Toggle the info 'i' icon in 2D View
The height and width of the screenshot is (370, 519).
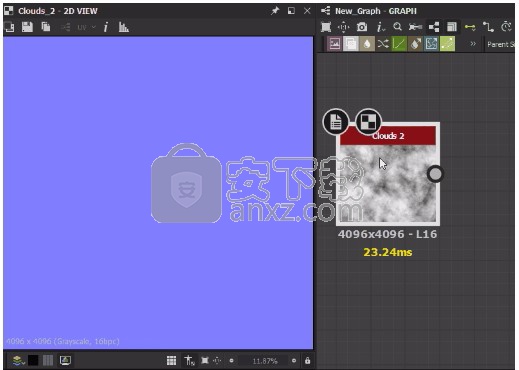pyautogui.click(x=106, y=27)
